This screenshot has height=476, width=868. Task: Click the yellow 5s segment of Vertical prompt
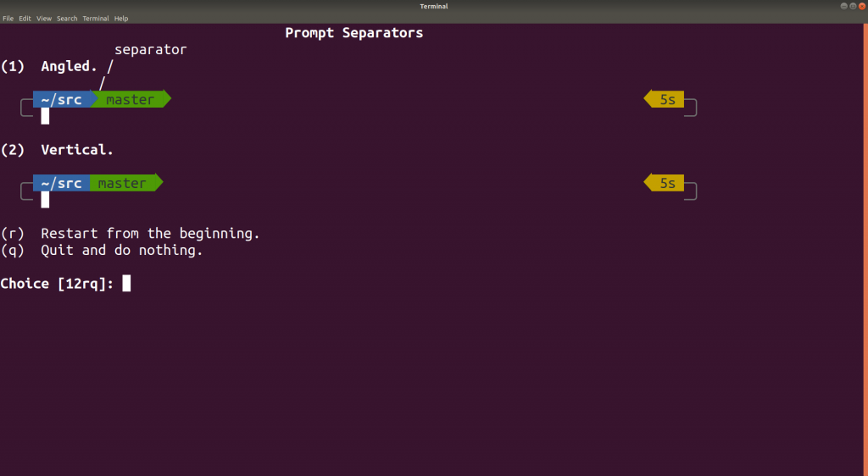664,183
